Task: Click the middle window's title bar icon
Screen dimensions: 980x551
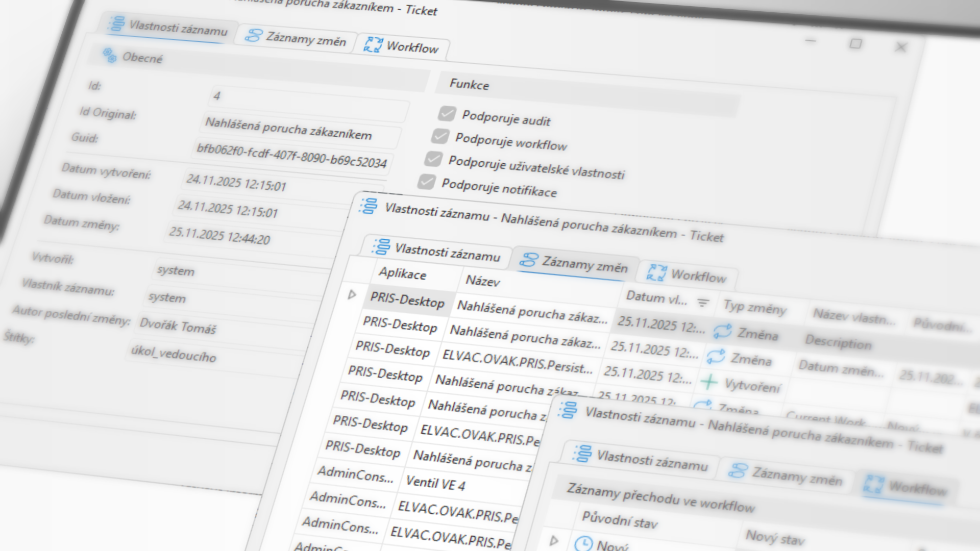Action: pyautogui.click(x=368, y=206)
